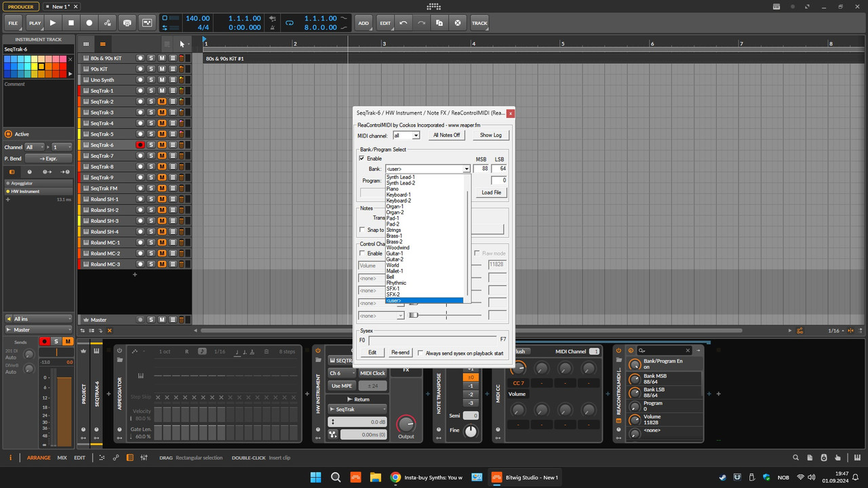
Task: Switch to the MIX view tab
Action: point(62,457)
